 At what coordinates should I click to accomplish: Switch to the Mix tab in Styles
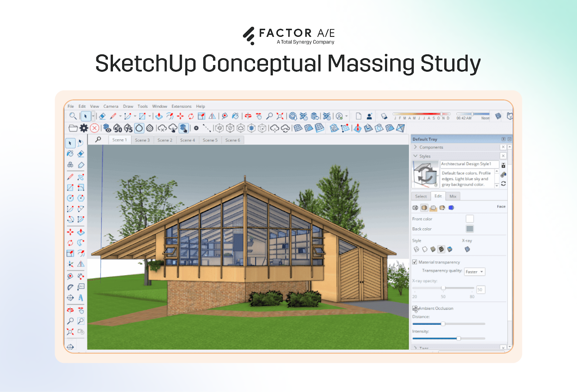coord(453,196)
